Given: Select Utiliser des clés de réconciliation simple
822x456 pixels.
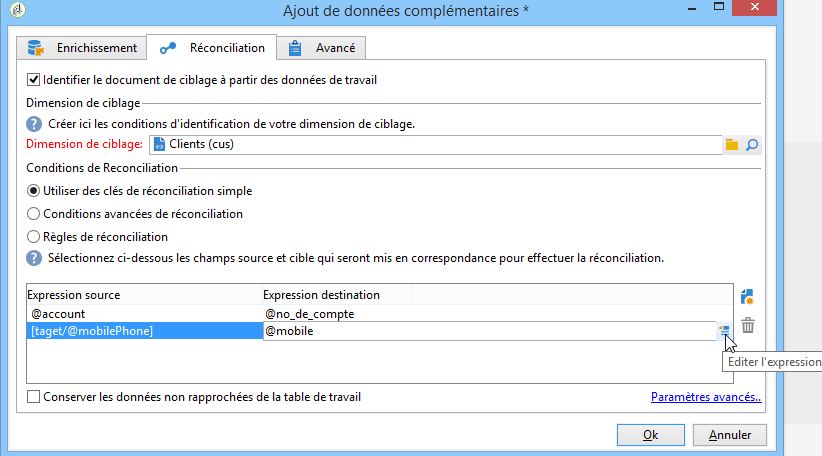Looking at the screenshot, I should (x=33, y=191).
